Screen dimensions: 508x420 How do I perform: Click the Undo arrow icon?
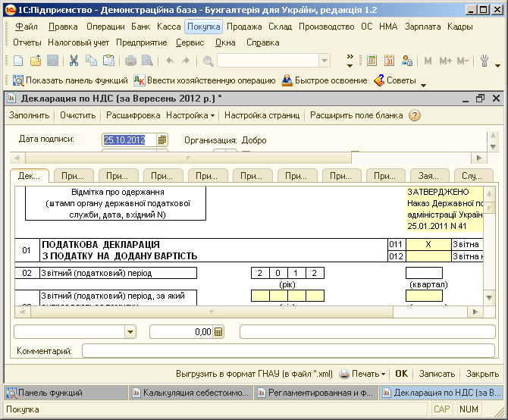[x=170, y=61]
